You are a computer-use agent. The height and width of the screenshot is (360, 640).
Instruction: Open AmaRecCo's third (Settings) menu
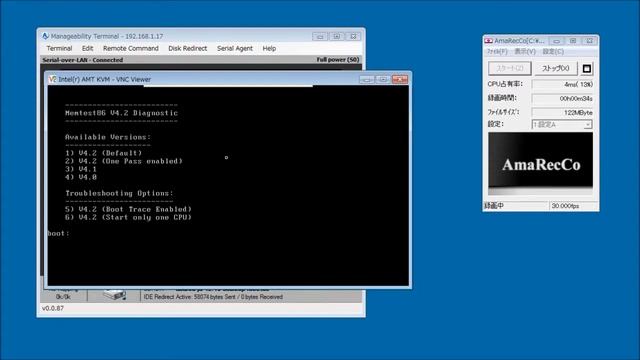553,51
